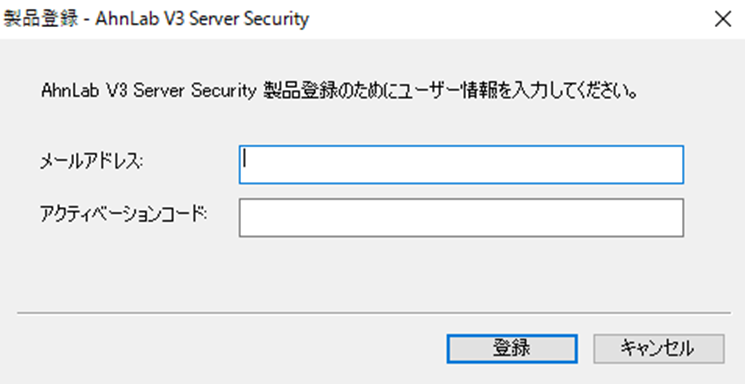
Task: Select the アクティベーションコード input field
Action: coord(461,218)
